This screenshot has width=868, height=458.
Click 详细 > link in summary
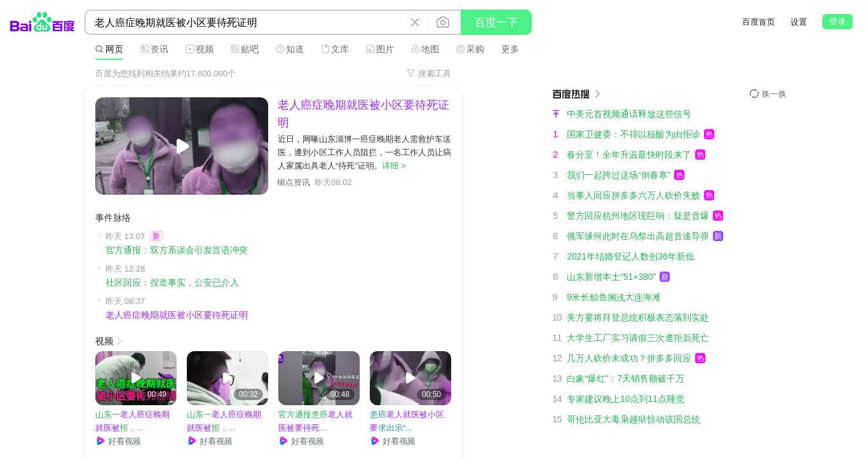pos(394,165)
